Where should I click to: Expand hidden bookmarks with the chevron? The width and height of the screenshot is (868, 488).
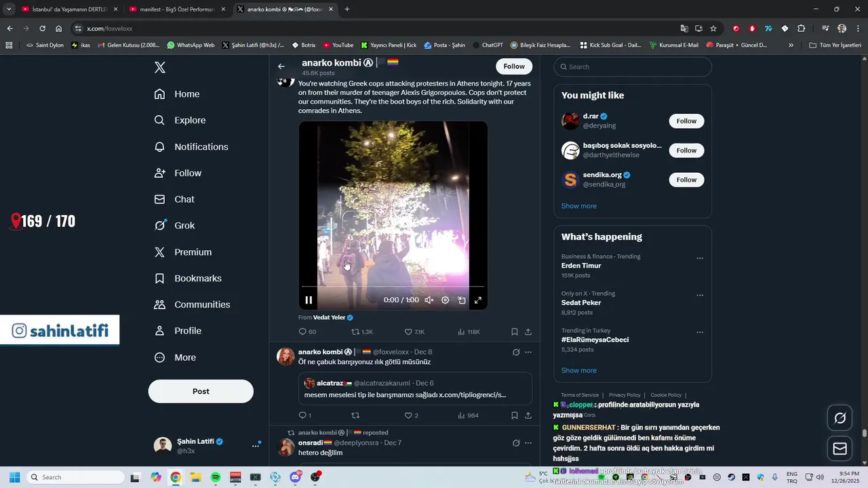click(791, 45)
